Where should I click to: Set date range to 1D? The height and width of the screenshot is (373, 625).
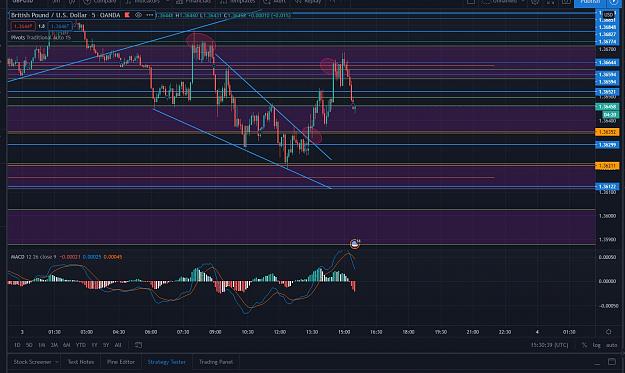tap(17, 345)
